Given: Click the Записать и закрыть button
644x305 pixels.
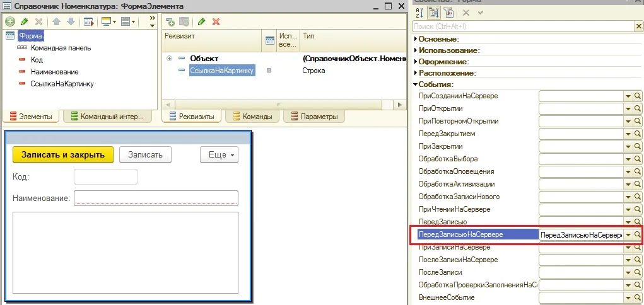Looking at the screenshot, I should [63, 155].
